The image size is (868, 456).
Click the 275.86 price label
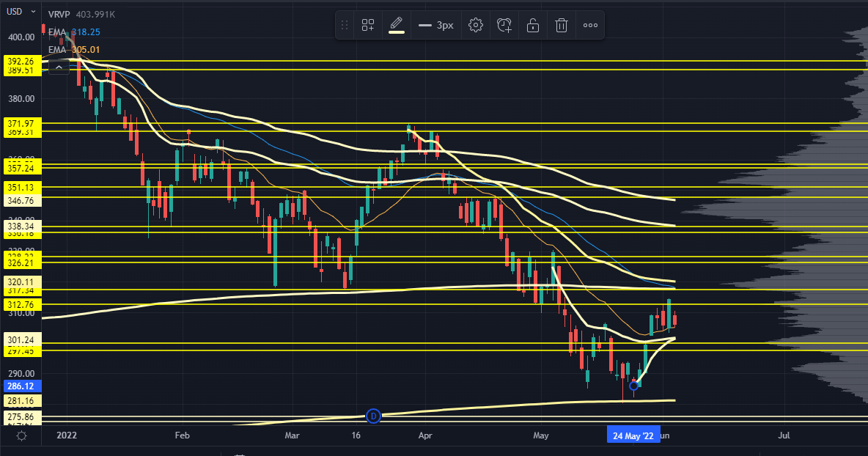pos(21,416)
